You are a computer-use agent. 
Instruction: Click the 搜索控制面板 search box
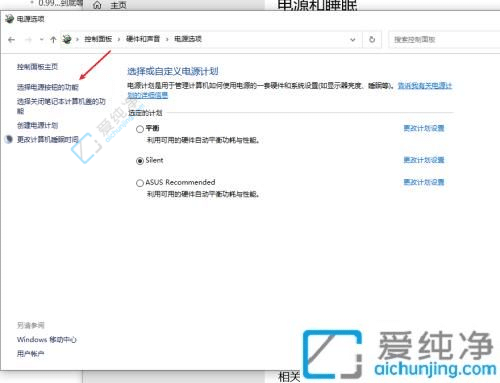coord(445,40)
